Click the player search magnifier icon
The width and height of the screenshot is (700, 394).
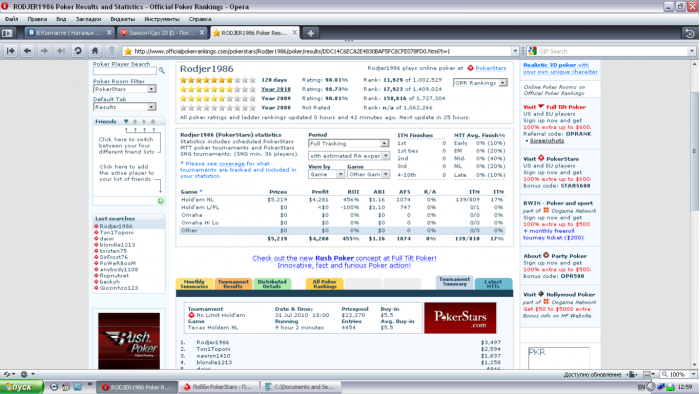coord(162,71)
